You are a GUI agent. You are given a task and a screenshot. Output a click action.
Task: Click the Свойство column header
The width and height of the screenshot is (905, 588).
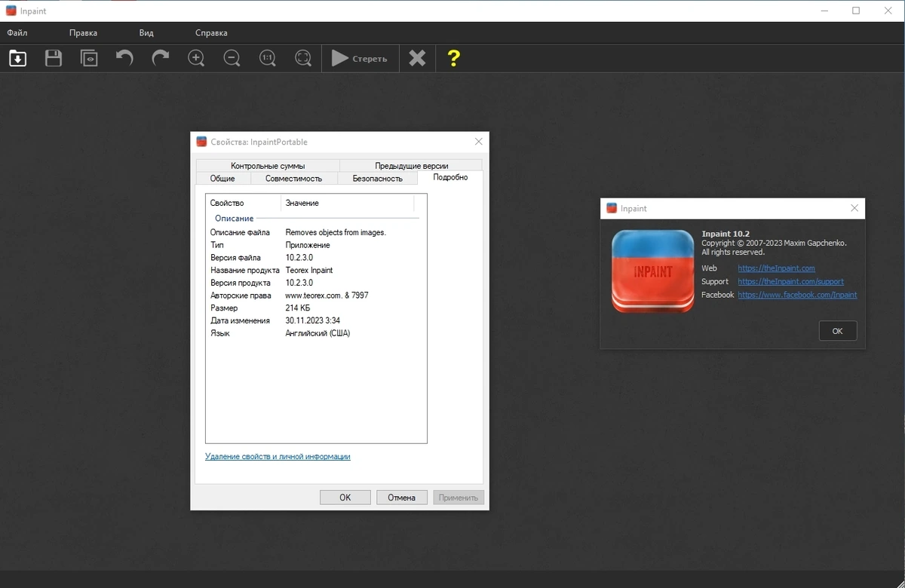(244, 203)
